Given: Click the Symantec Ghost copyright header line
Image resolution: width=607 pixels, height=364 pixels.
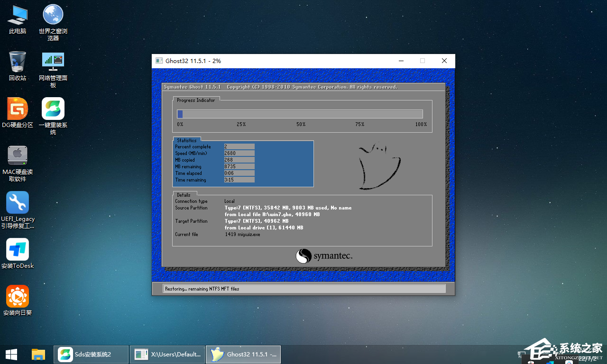Looking at the screenshot, I should click(x=281, y=87).
